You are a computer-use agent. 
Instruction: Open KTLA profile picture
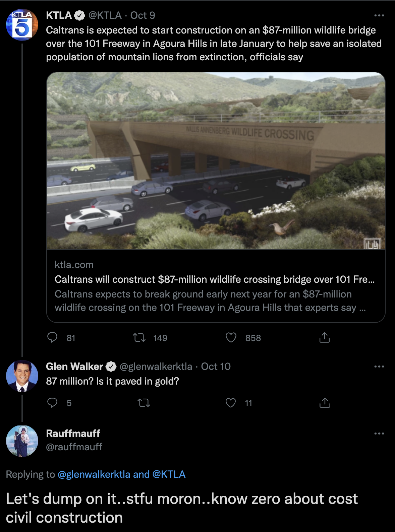coord(22,25)
